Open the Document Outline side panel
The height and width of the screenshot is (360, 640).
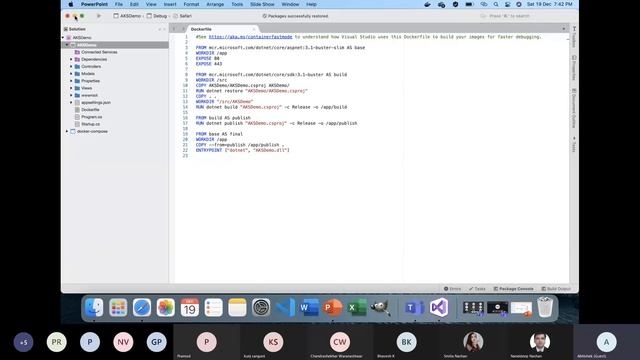tap(574, 108)
